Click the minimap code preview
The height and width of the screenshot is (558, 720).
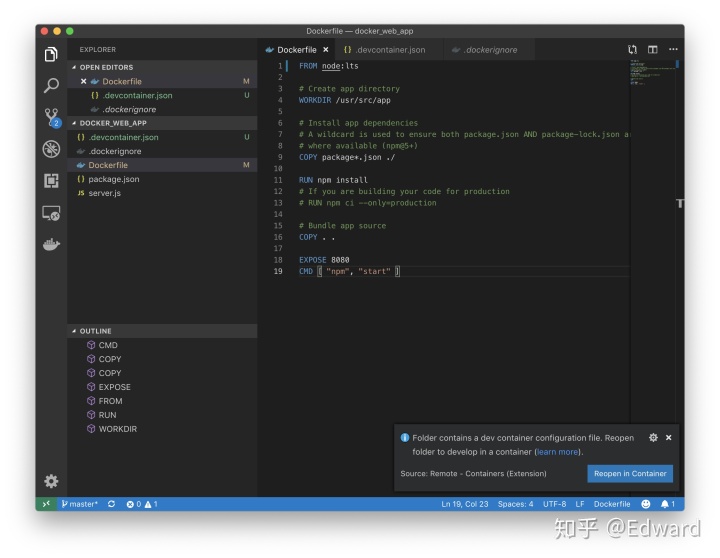(652, 72)
